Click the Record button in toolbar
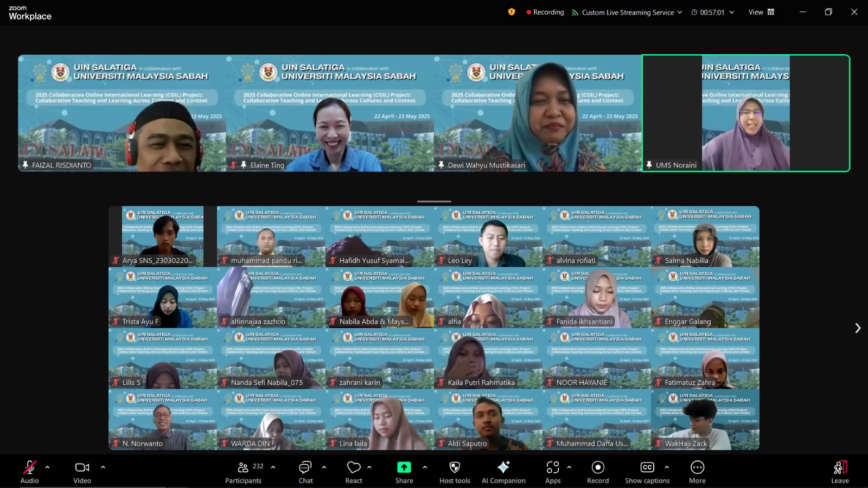 pyautogui.click(x=598, y=472)
